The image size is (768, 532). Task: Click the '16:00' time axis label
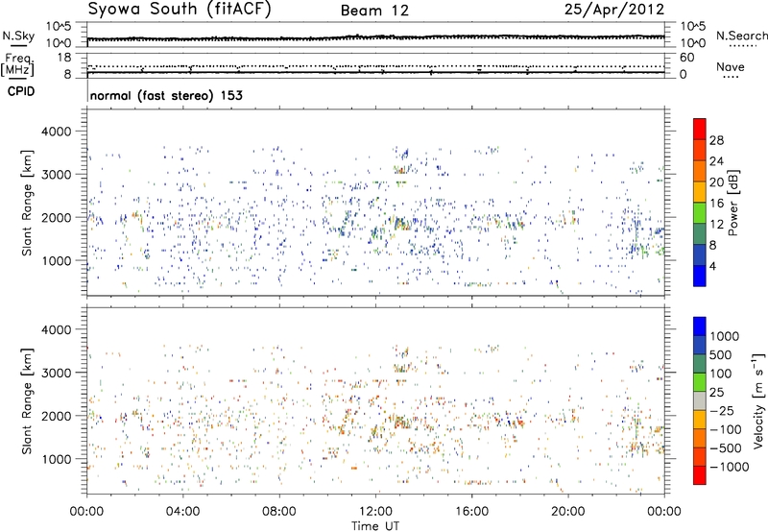click(x=471, y=512)
